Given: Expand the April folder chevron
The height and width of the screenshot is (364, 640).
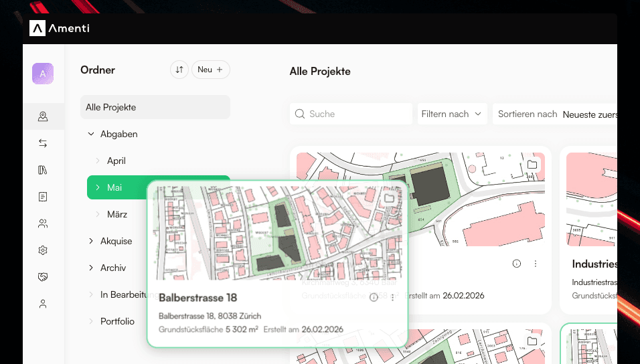Looking at the screenshot, I should click(98, 161).
